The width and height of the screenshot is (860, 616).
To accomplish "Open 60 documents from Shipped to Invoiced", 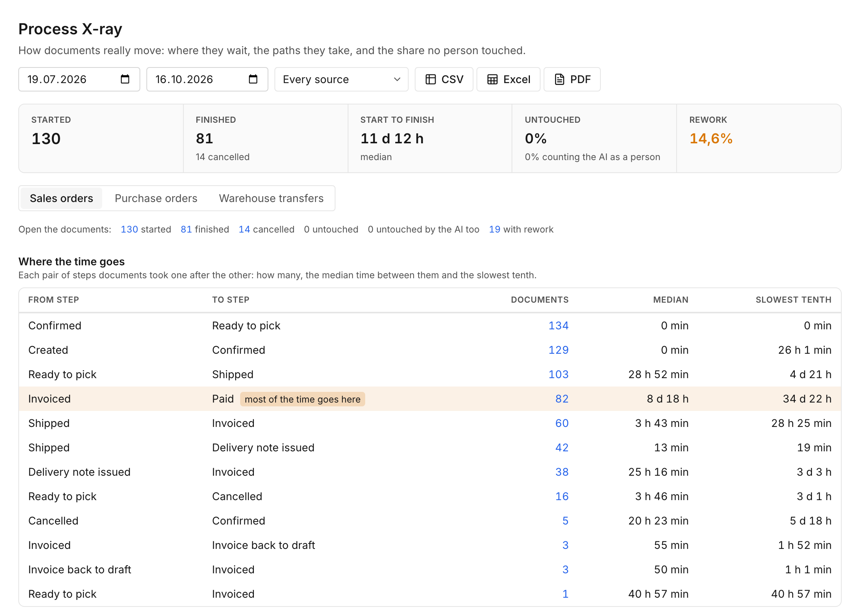I will [x=562, y=423].
